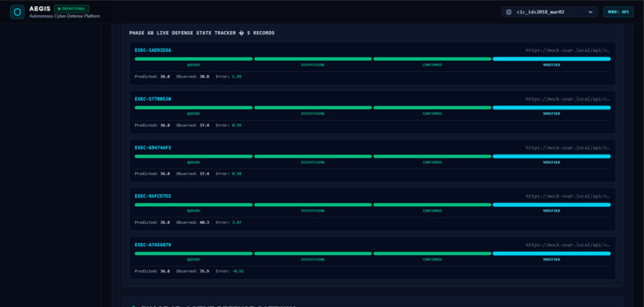
Task: Click the Observed value 38.8
Action: pyautogui.click(x=205, y=77)
